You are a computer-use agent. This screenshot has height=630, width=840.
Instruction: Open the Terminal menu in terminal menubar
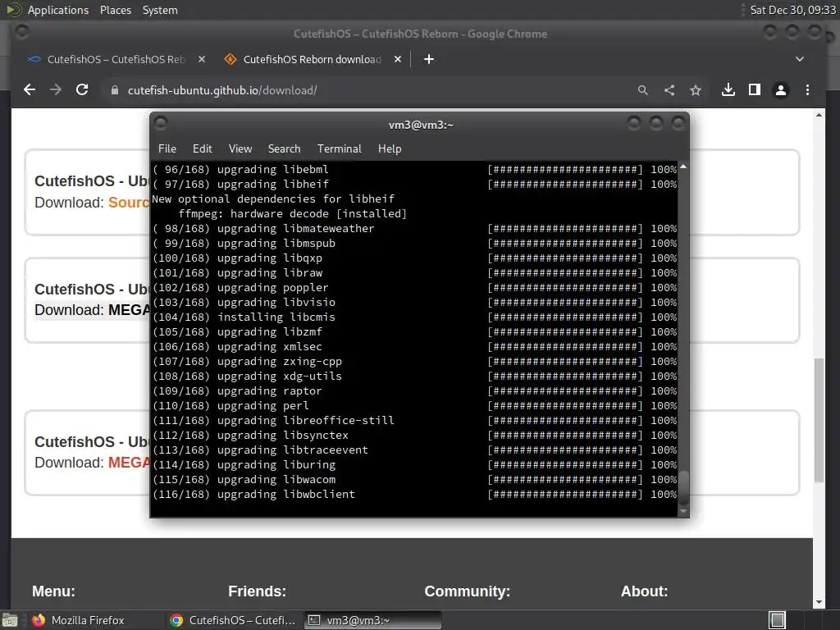[339, 149]
